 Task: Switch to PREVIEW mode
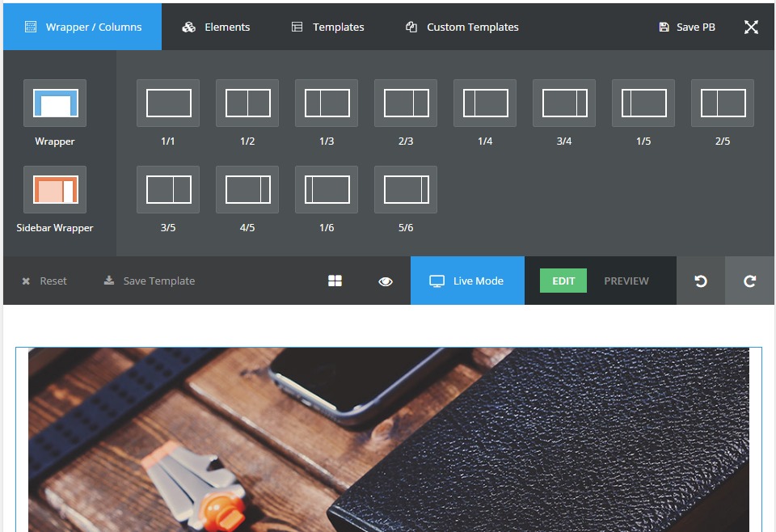pyautogui.click(x=626, y=281)
